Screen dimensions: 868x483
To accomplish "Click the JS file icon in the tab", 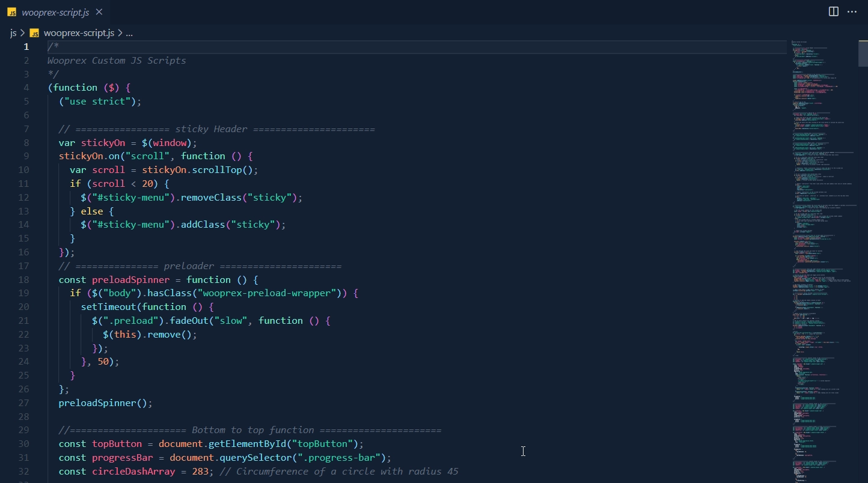I will pyautogui.click(x=11, y=12).
